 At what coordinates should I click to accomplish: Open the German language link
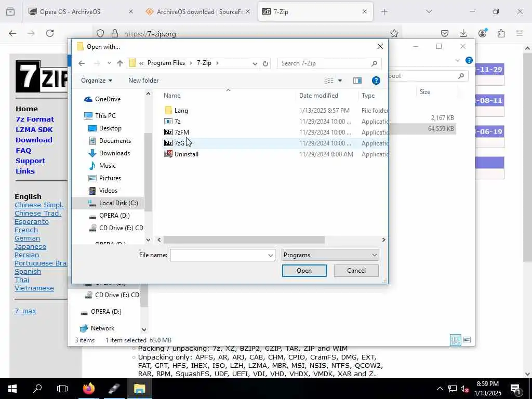pyautogui.click(x=27, y=238)
